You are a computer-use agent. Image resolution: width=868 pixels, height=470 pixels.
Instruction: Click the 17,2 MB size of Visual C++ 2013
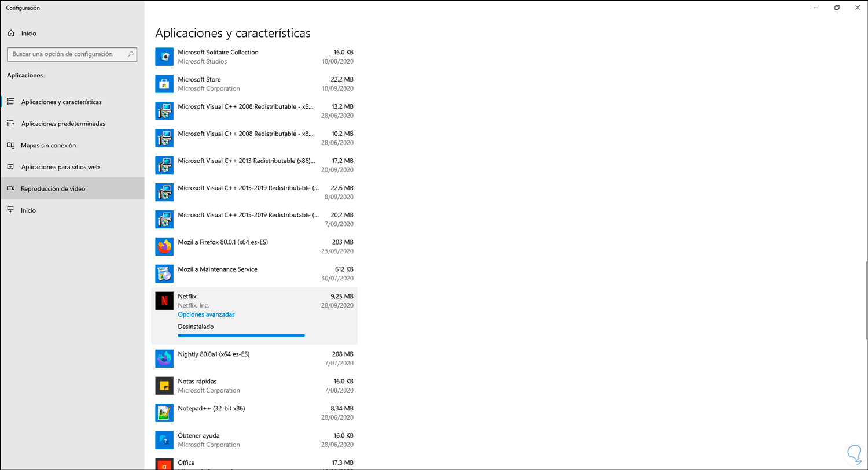point(342,161)
